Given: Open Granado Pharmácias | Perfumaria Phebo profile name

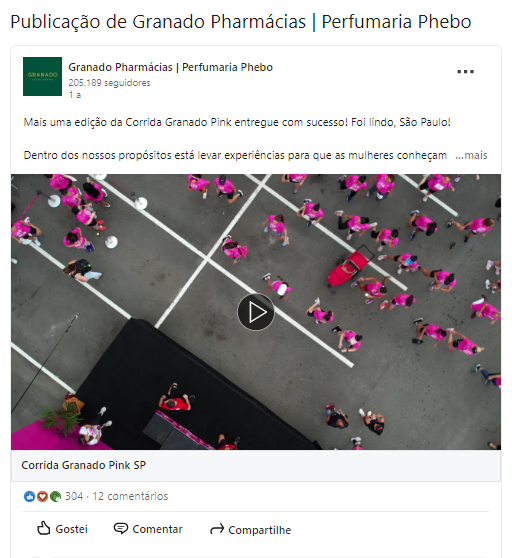Looking at the screenshot, I should pos(170,67).
